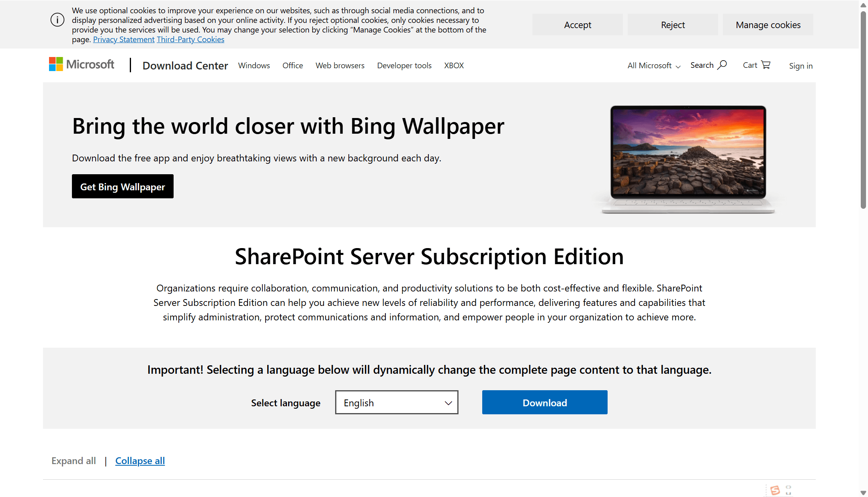Viewport: 868px width, 497px height.
Task: Click the Manage cookies button
Action: pos(768,25)
